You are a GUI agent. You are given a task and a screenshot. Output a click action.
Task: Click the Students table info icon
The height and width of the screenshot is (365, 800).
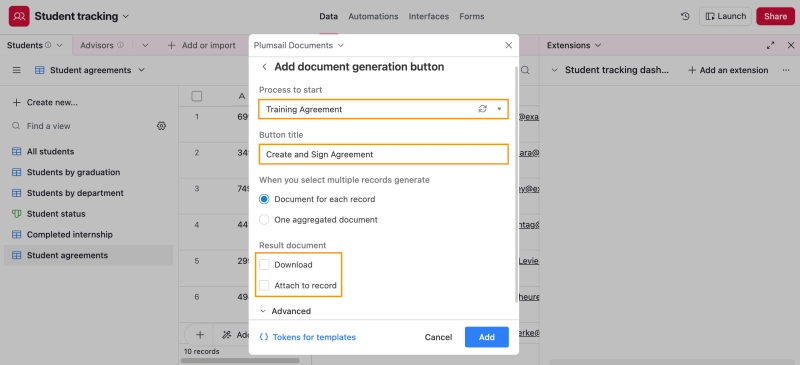[x=48, y=45]
